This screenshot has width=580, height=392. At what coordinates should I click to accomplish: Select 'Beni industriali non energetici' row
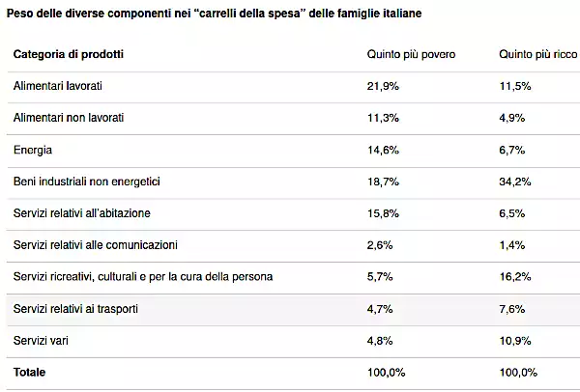pyautogui.click(x=293, y=182)
